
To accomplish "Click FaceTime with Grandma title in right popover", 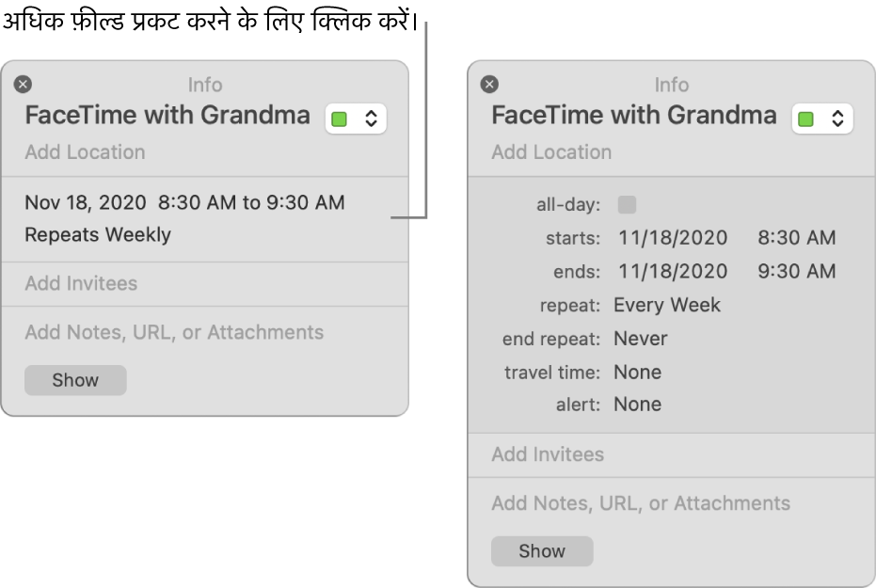I will tap(634, 115).
